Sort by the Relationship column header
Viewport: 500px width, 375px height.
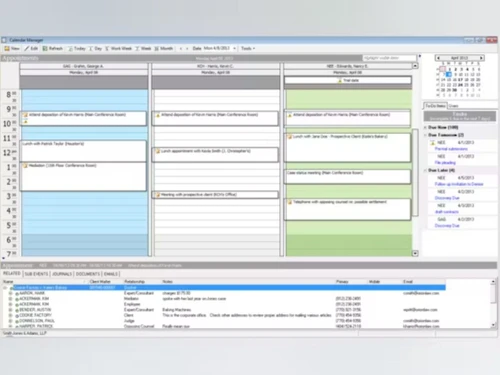tap(142, 282)
